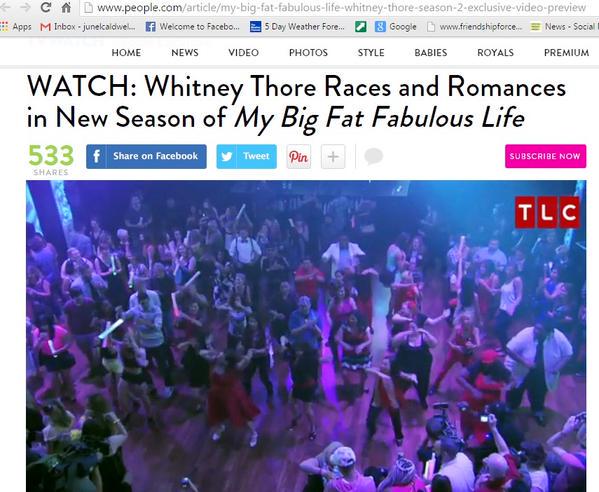Go forward with the browser arrow

pyautogui.click(x=25, y=7)
